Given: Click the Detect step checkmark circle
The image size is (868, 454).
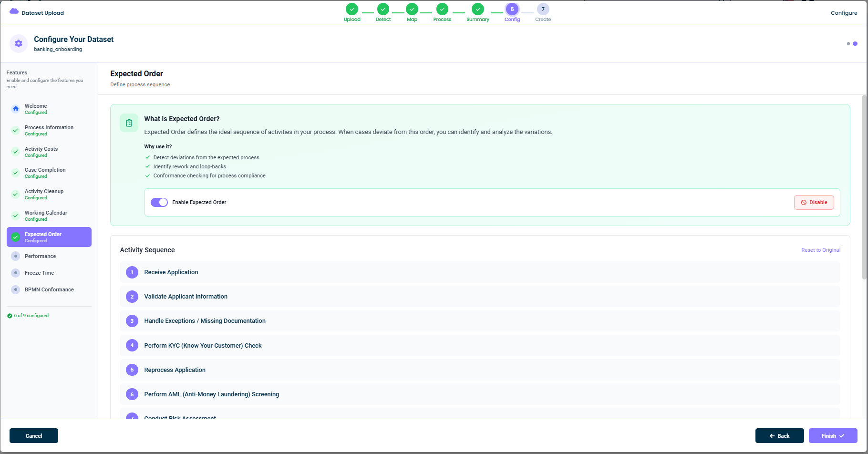Looking at the screenshot, I should (383, 9).
